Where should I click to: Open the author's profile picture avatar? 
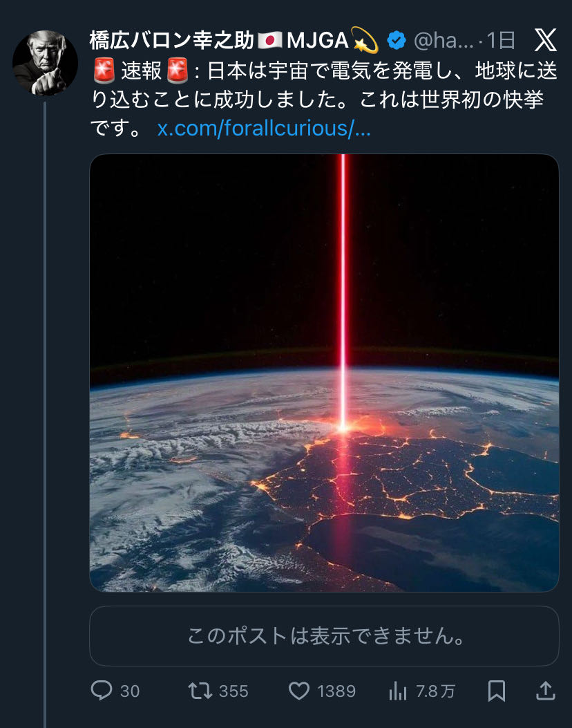click(45, 63)
